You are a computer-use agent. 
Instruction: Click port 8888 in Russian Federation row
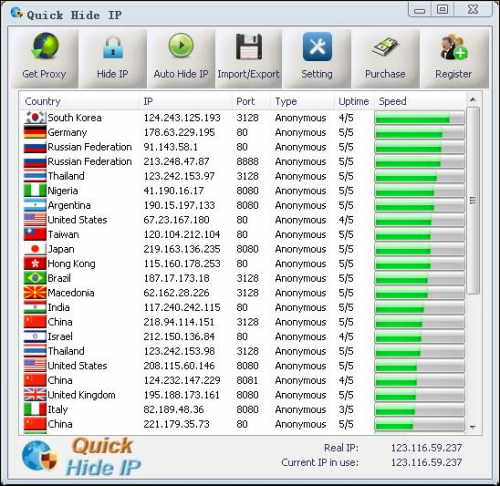pyautogui.click(x=248, y=162)
